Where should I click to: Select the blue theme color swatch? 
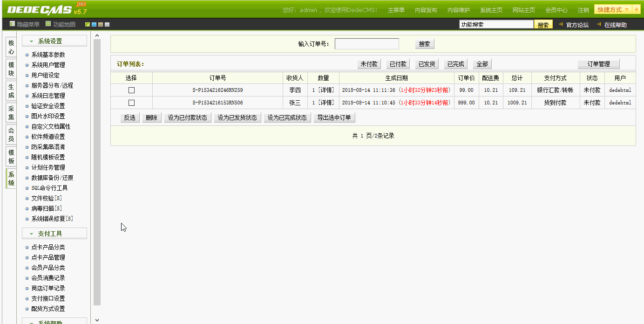point(94,24)
